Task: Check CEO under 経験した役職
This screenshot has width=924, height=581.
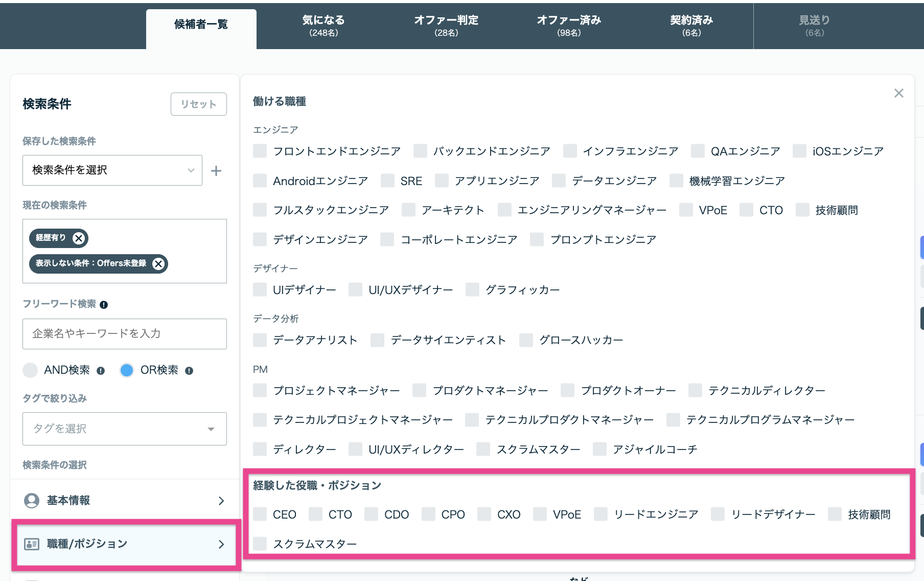Action: coord(260,514)
